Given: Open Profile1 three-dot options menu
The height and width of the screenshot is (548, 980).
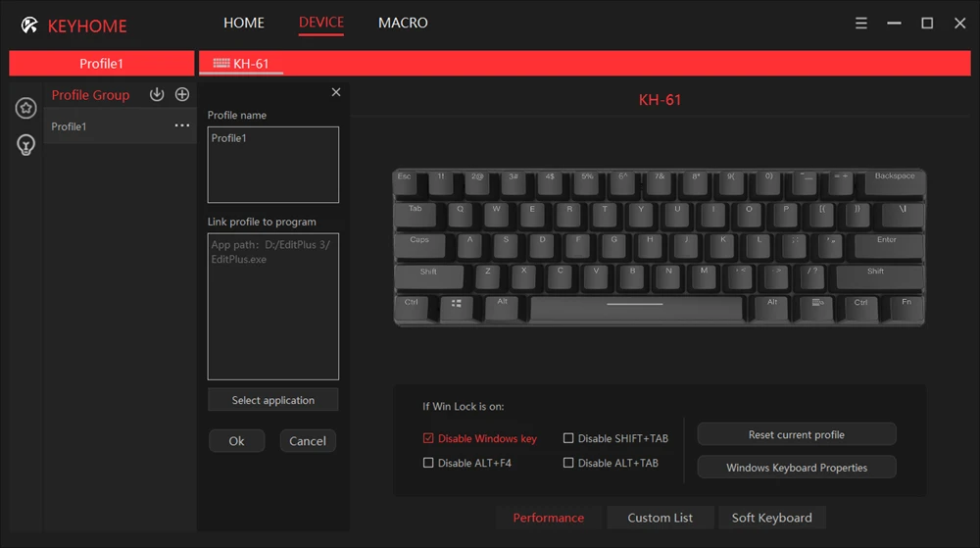Looking at the screenshot, I should [x=182, y=125].
